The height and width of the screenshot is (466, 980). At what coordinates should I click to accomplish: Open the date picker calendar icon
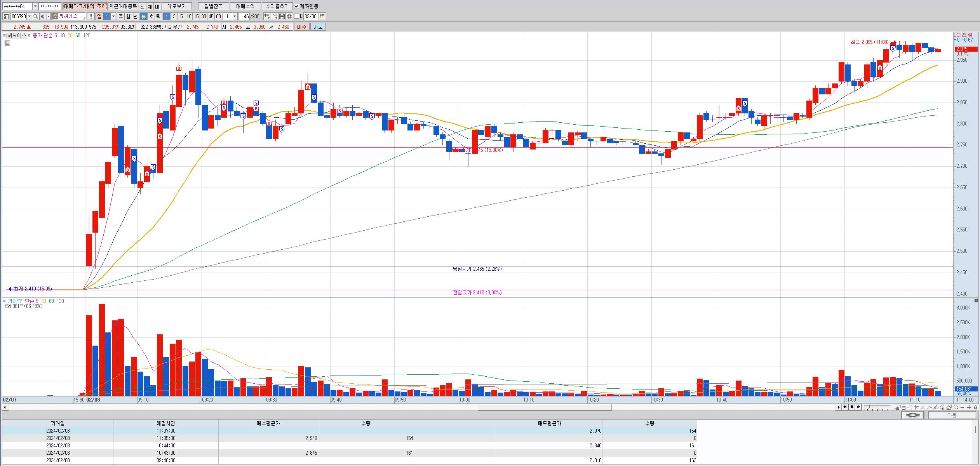(322, 16)
